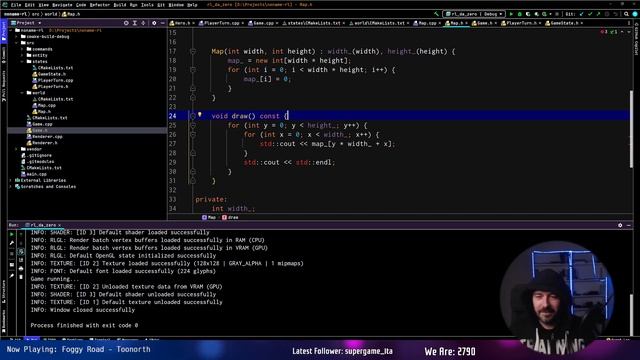Switch to the Hero.h editor tab
The width and height of the screenshot is (640, 360).
point(182,23)
